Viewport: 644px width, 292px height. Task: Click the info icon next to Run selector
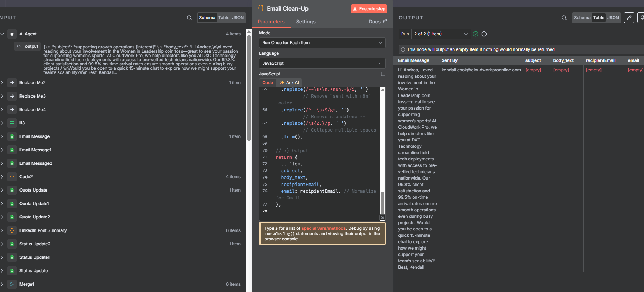coord(484,34)
